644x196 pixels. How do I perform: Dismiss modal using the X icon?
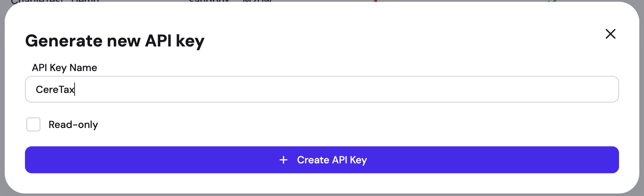(610, 34)
